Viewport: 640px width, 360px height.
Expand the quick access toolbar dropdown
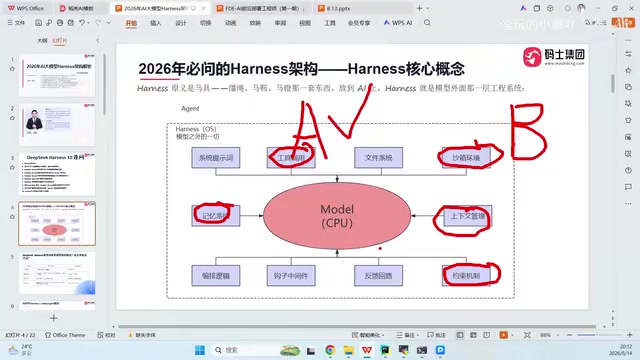[109, 23]
